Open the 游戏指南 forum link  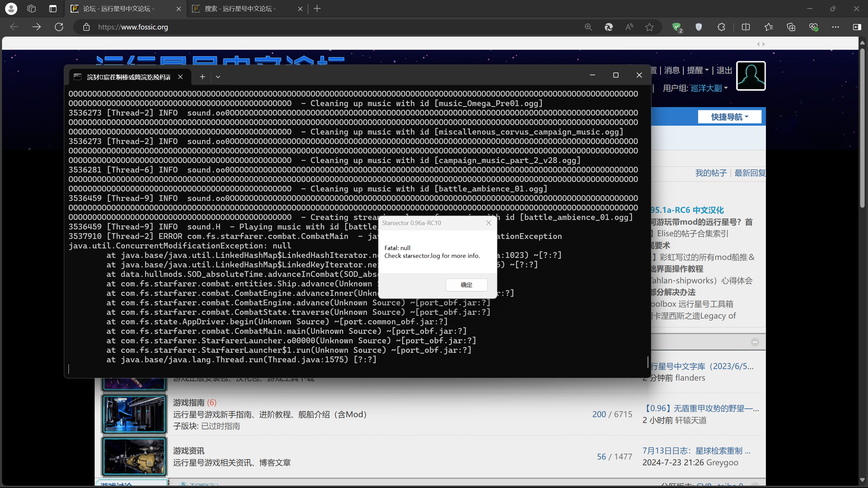(189, 403)
